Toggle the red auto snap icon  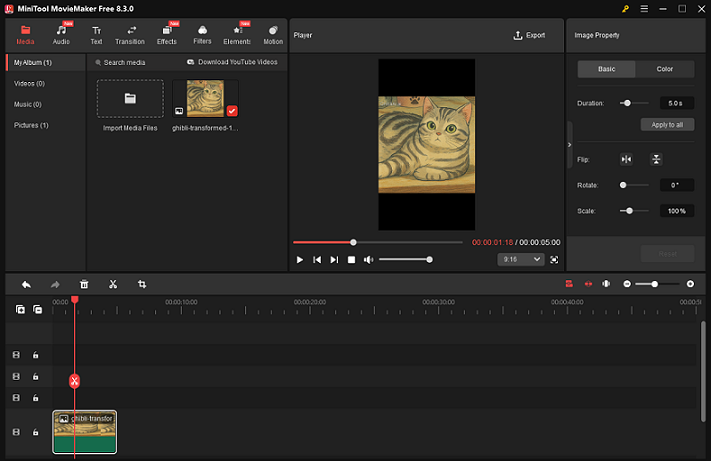click(x=569, y=284)
